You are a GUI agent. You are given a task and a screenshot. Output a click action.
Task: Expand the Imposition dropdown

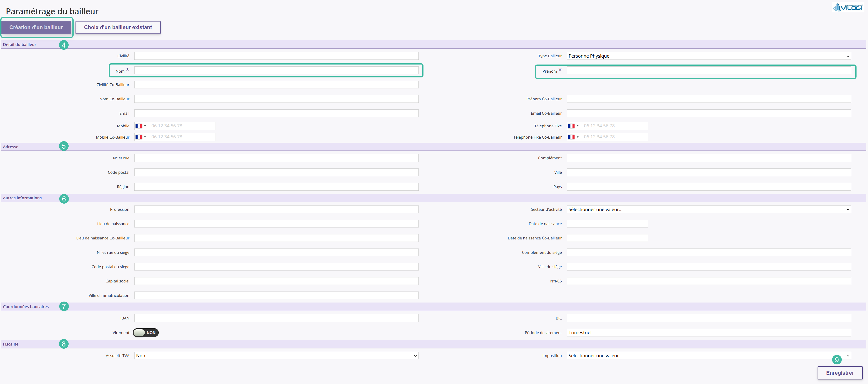pyautogui.click(x=709, y=355)
